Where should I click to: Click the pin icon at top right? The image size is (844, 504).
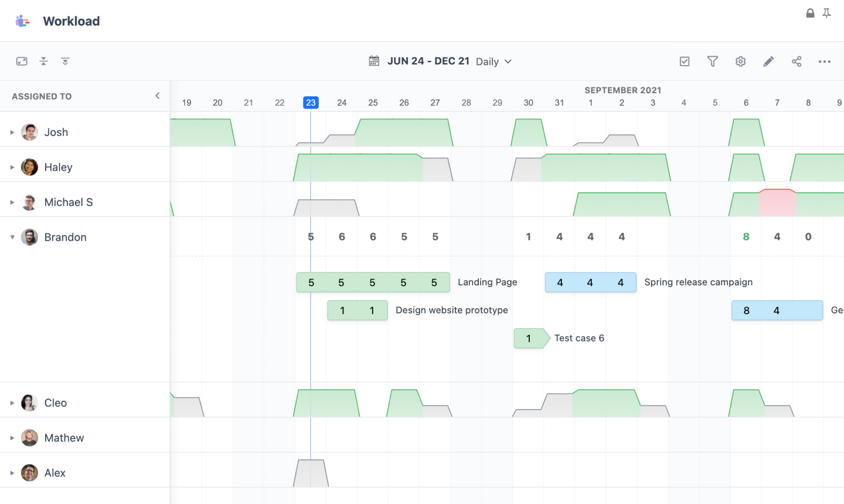click(x=826, y=13)
